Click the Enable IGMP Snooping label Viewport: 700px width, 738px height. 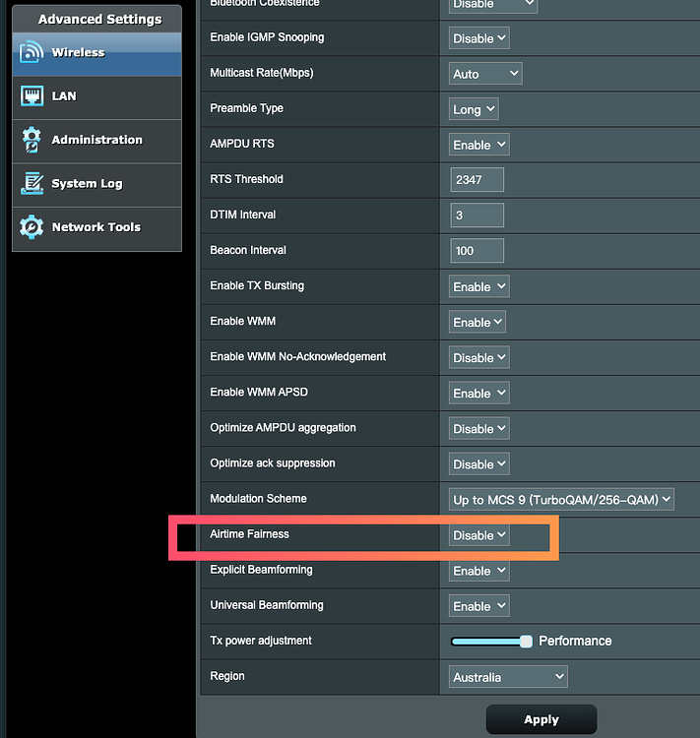(x=267, y=37)
